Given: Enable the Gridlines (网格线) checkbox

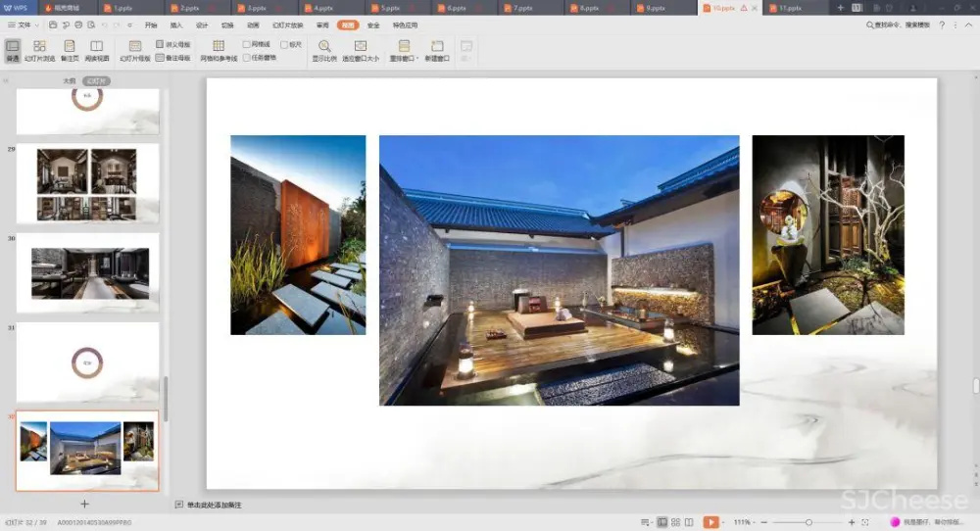Looking at the screenshot, I should 247,45.
